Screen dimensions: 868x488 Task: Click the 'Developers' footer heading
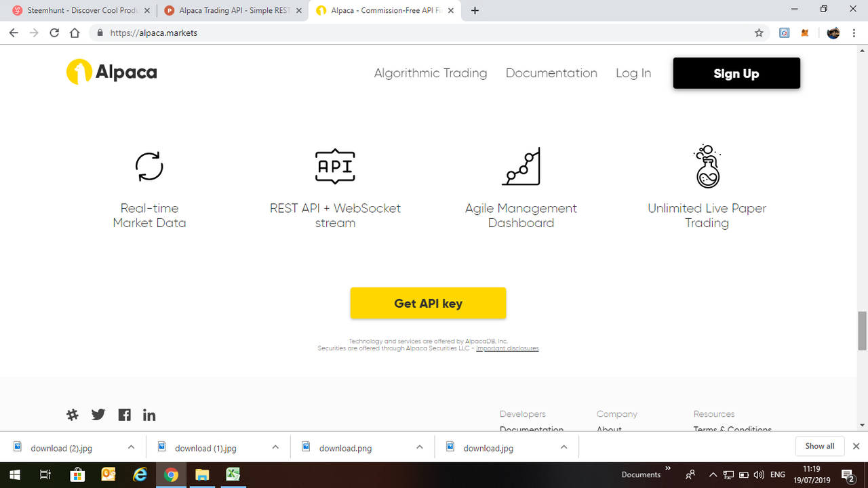click(523, 414)
